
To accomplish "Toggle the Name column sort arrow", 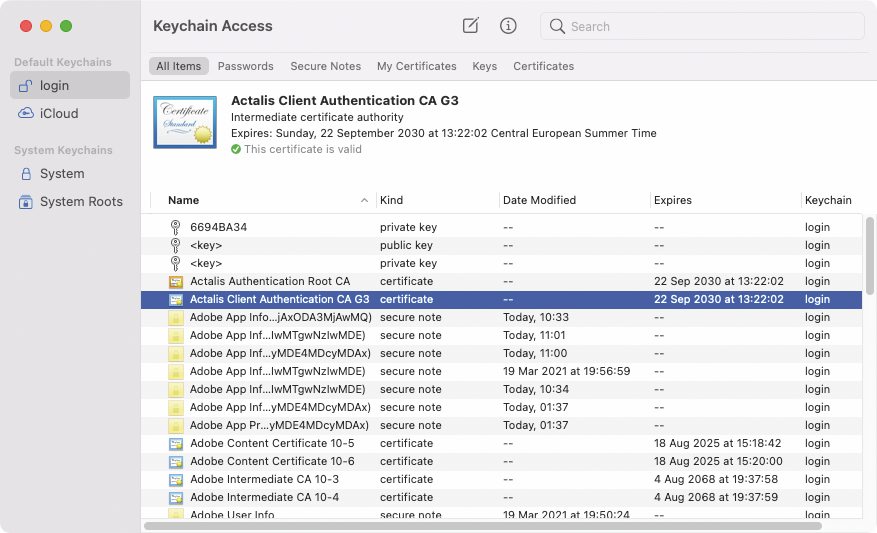I will [x=364, y=200].
